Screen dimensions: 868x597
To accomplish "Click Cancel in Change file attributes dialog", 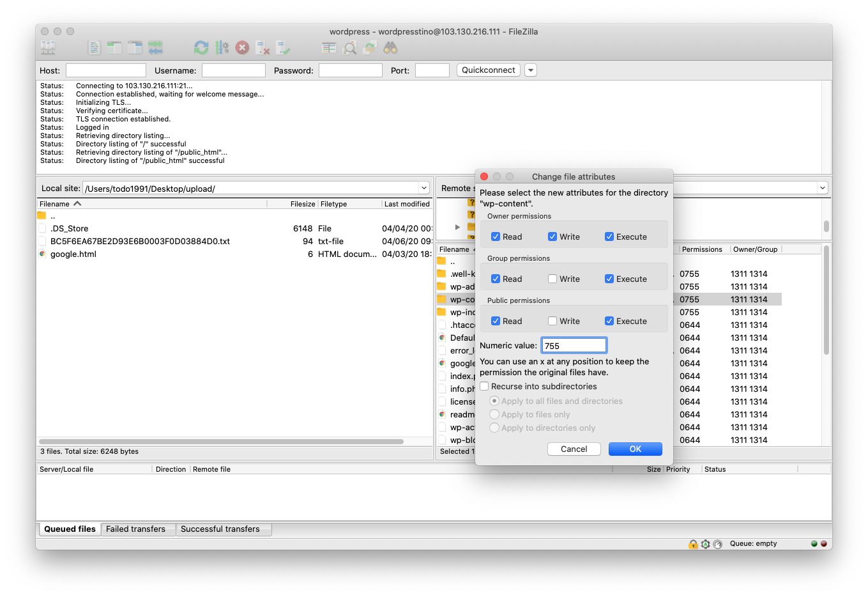I will [x=574, y=449].
